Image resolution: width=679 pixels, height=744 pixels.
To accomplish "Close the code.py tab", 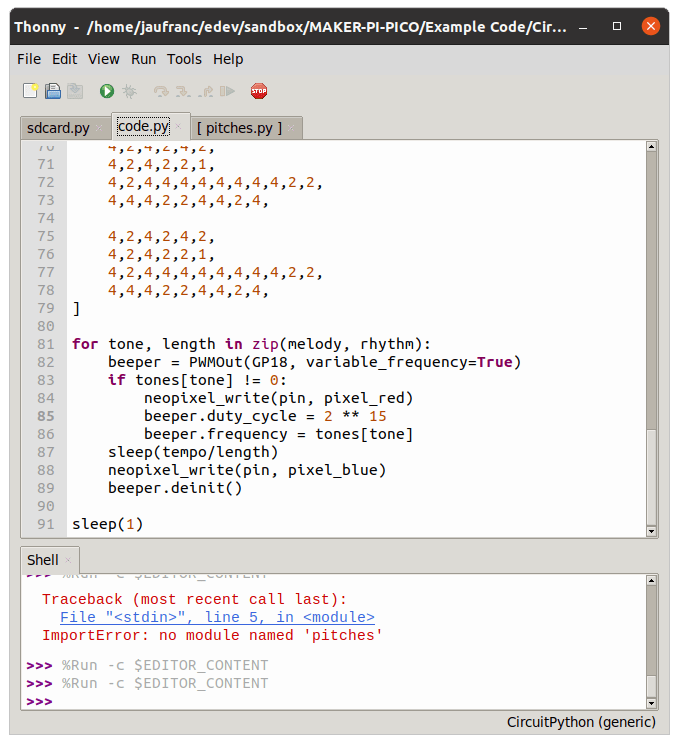I will coord(178,126).
